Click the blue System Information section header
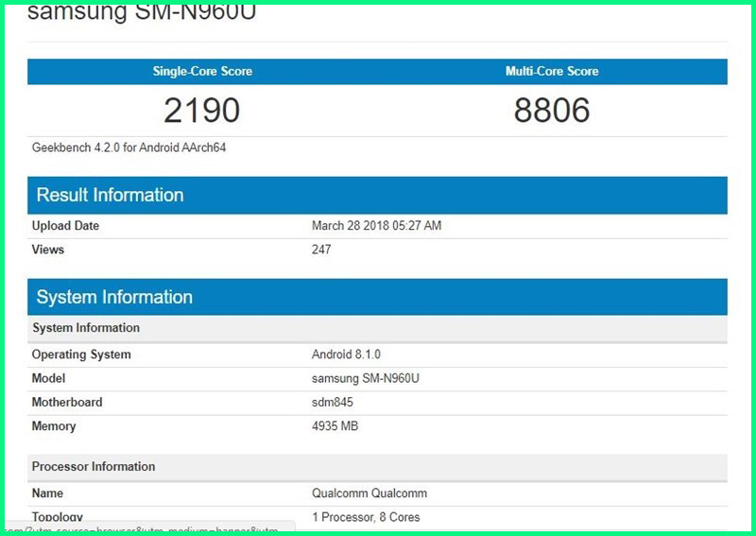The width and height of the screenshot is (756, 536). pyautogui.click(x=377, y=297)
